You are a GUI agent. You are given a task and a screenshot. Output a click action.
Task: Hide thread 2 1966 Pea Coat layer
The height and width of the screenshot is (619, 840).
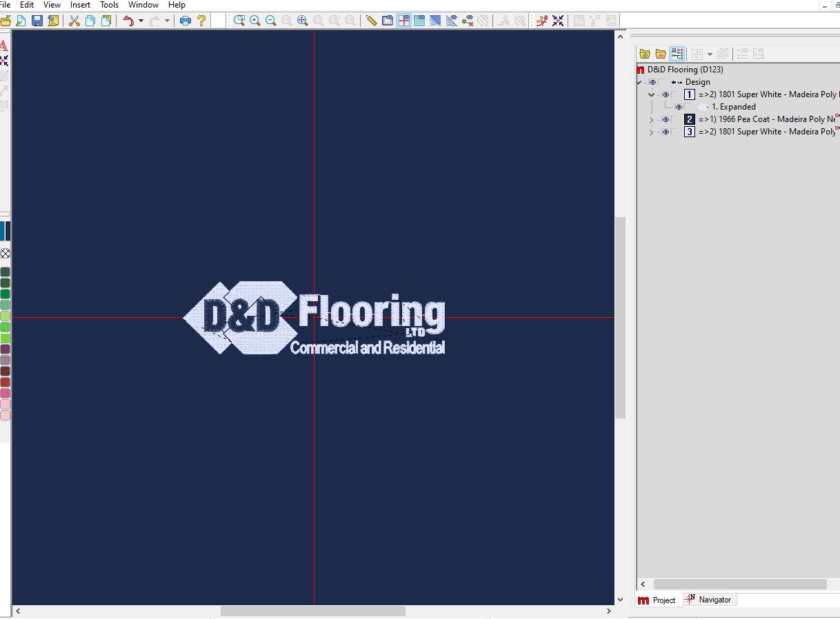point(666,119)
